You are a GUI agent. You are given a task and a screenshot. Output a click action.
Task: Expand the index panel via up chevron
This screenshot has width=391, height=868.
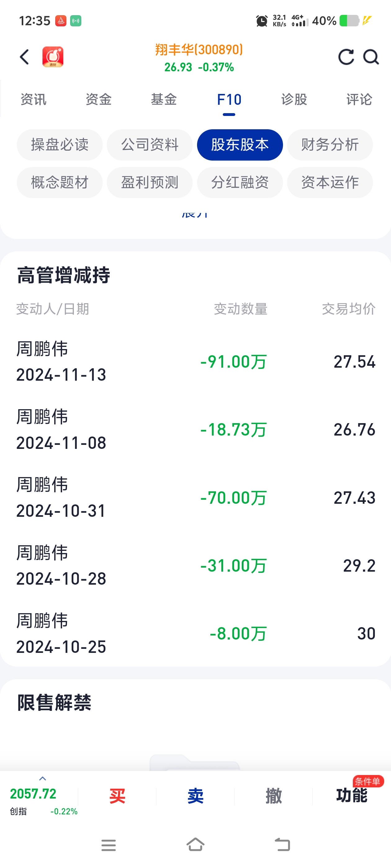pyautogui.click(x=43, y=779)
